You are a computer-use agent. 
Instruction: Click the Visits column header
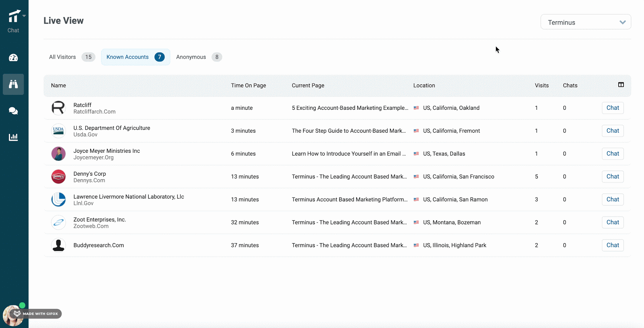(x=542, y=86)
